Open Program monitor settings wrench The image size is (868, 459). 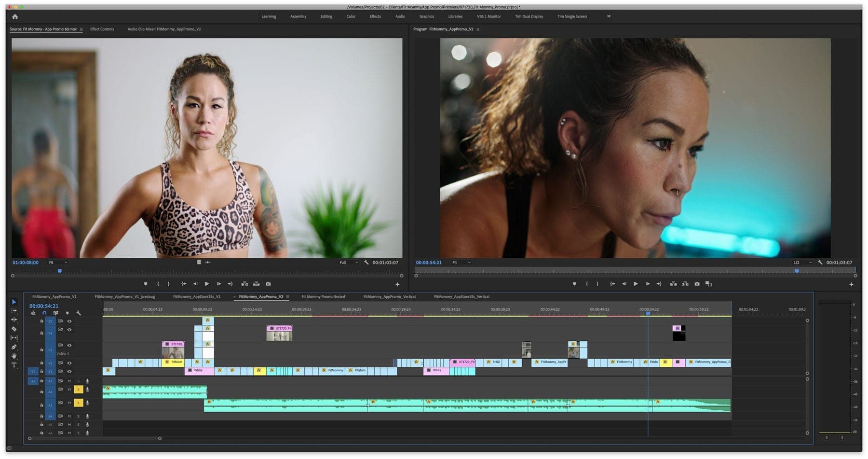(820, 263)
